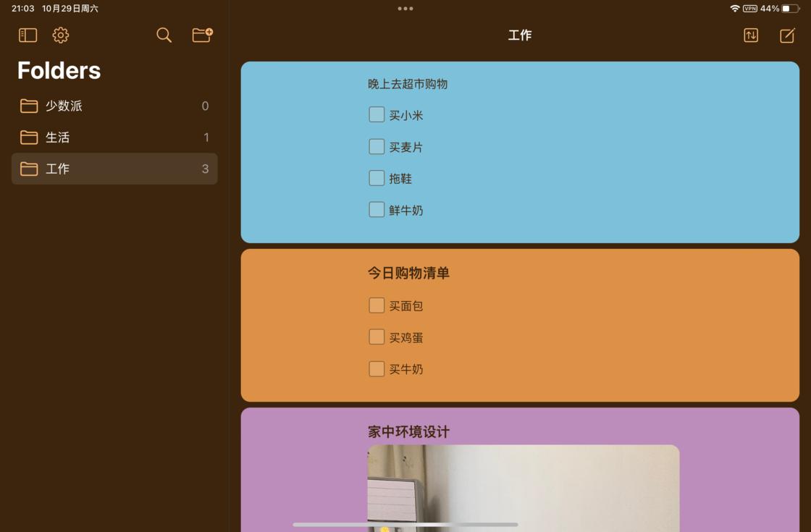Check the 买小米 checkbox
This screenshot has width=811, height=532.
click(x=377, y=114)
